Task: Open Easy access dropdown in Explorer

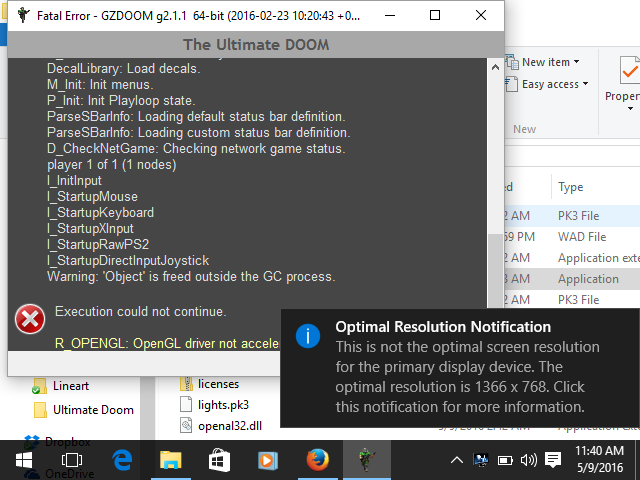Action: (x=547, y=84)
